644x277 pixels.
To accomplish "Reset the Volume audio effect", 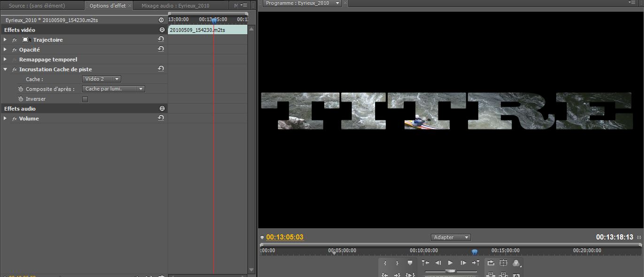I will coord(161,118).
